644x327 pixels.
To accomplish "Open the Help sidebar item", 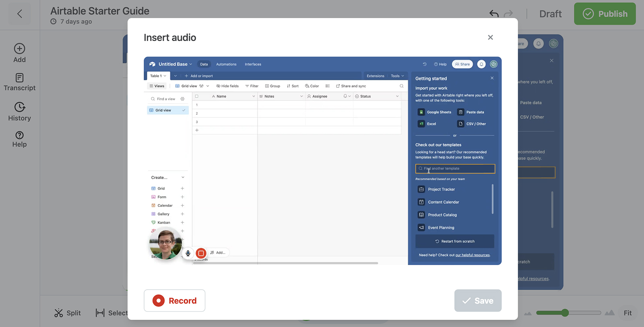I will tap(19, 139).
